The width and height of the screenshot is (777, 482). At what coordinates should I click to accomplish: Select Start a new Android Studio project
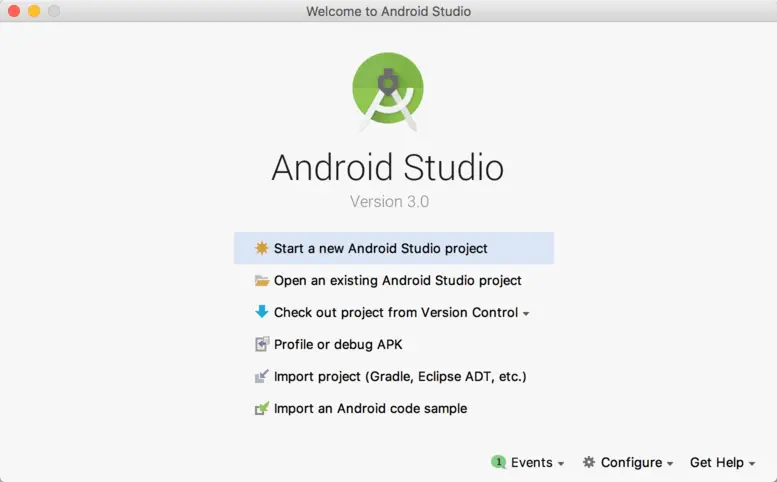click(380, 248)
